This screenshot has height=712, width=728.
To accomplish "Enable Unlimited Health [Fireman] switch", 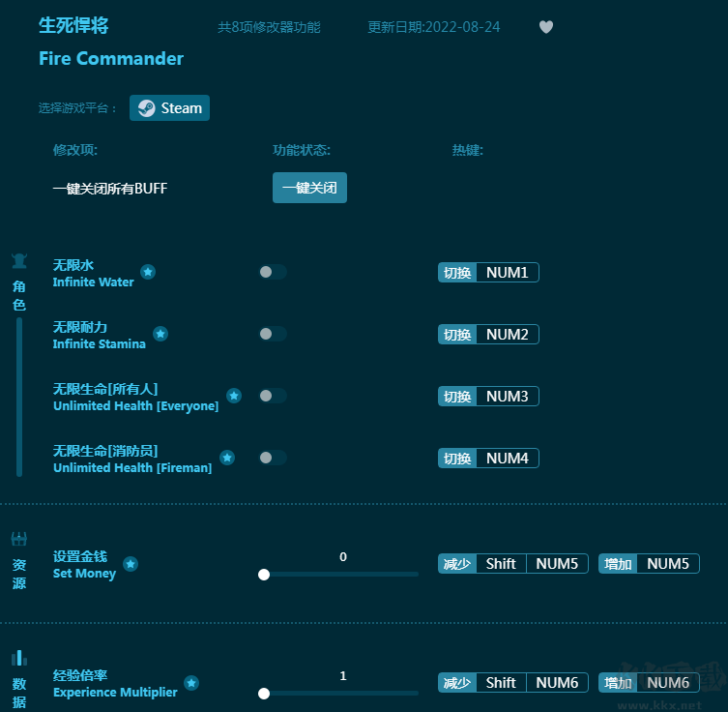I will 273,458.
